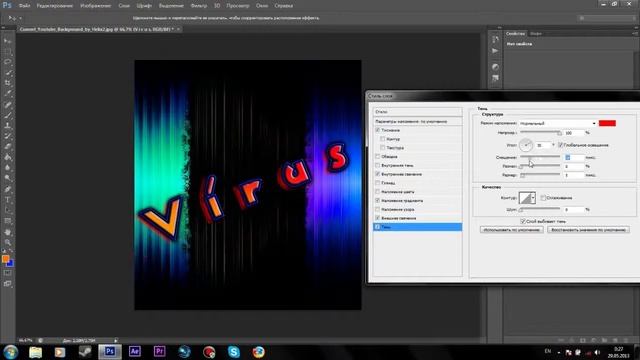Open the Редактирование menu

[x=55, y=6]
